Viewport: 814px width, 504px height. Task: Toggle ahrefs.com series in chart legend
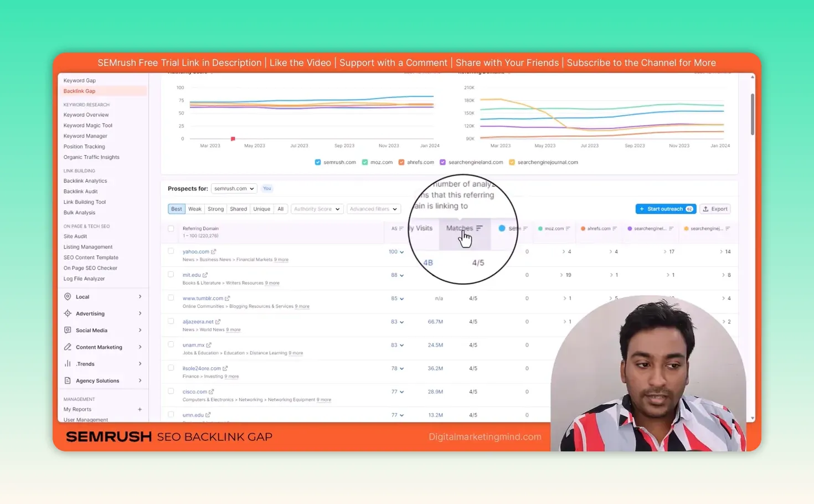tap(401, 162)
